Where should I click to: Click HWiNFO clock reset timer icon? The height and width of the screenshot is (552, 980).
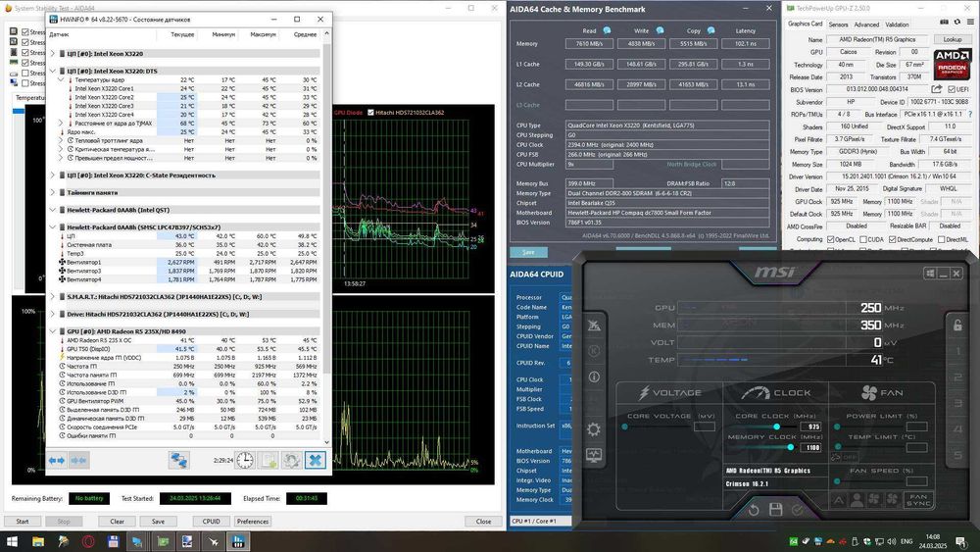tap(245, 461)
